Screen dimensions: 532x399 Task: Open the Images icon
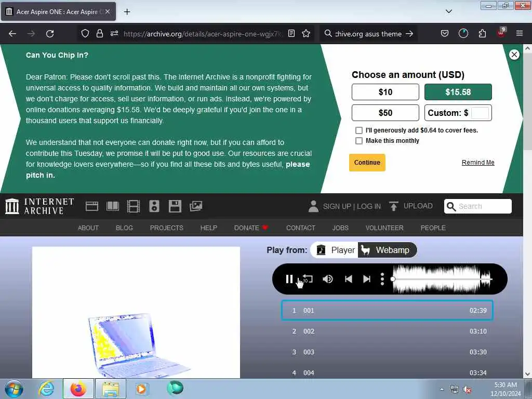coord(196,206)
